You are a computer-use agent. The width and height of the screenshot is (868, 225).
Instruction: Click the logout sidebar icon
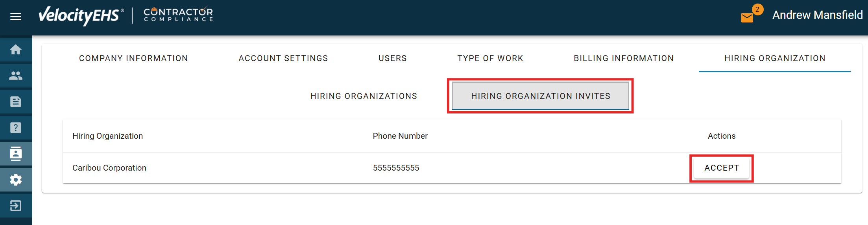[x=16, y=206]
